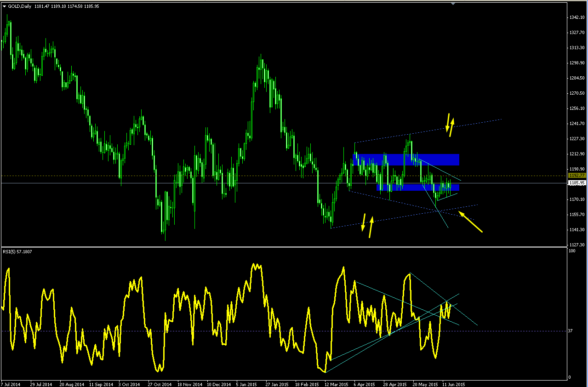588x387 pixels.
Task: Click the 1298.90 price scale label
Action: click(x=577, y=63)
